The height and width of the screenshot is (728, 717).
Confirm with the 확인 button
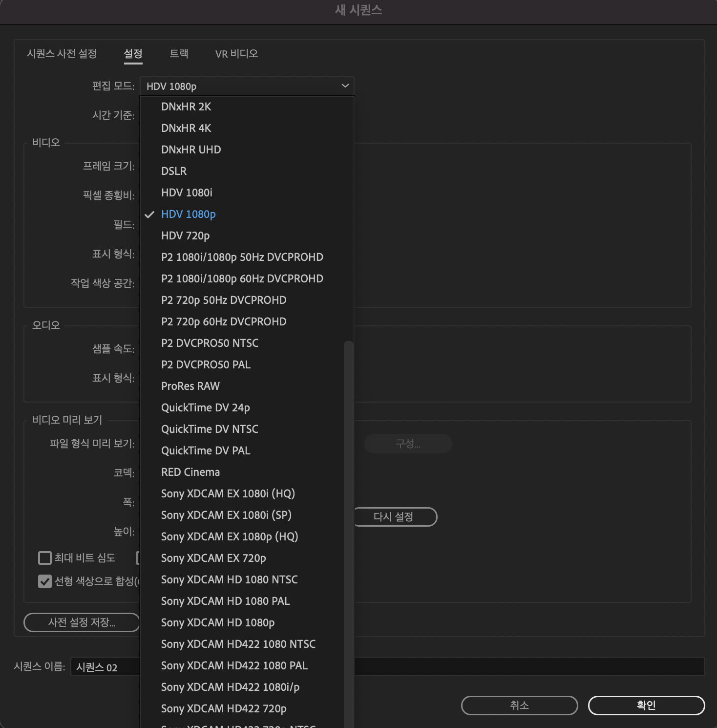click(x=647, y=706)
